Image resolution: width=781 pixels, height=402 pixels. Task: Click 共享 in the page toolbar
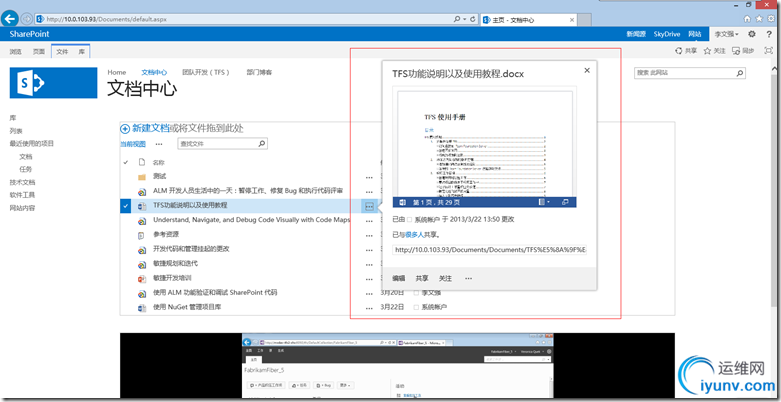point(686,51)
